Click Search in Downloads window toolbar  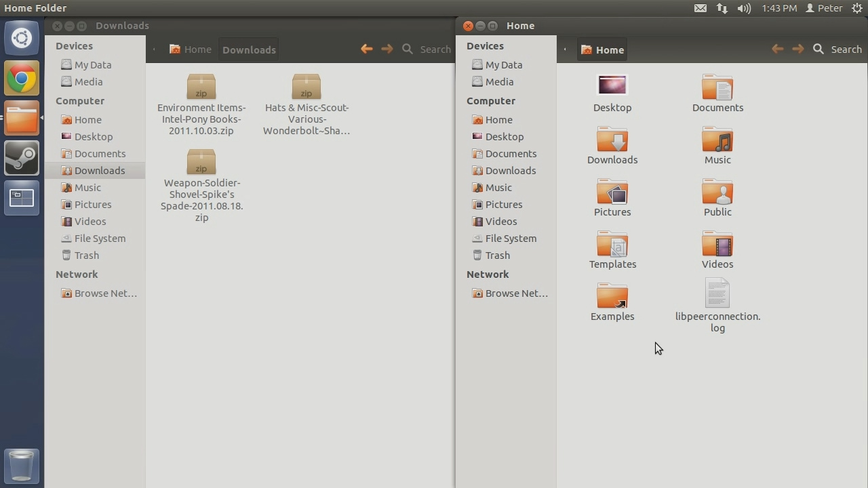click(427, 49)
